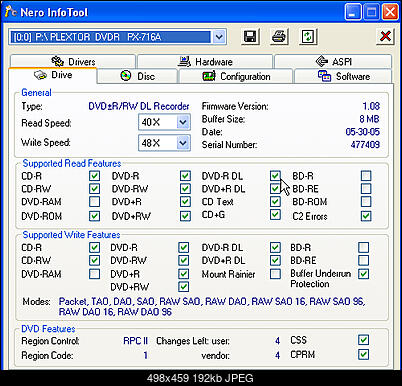The width and height of the screenshot is (402, 386).
Task: Toggle DVD-ROM read checkbox
Action: tap(94, 216)
